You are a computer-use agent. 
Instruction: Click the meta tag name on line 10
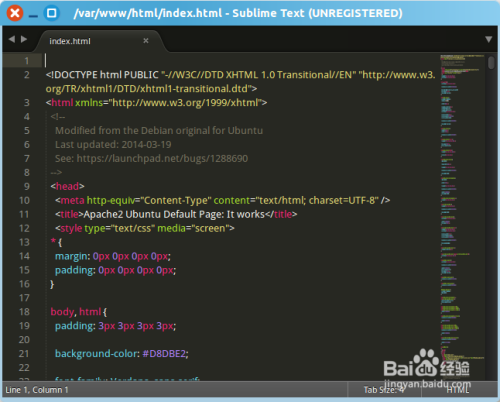click(x=72, y=200)
